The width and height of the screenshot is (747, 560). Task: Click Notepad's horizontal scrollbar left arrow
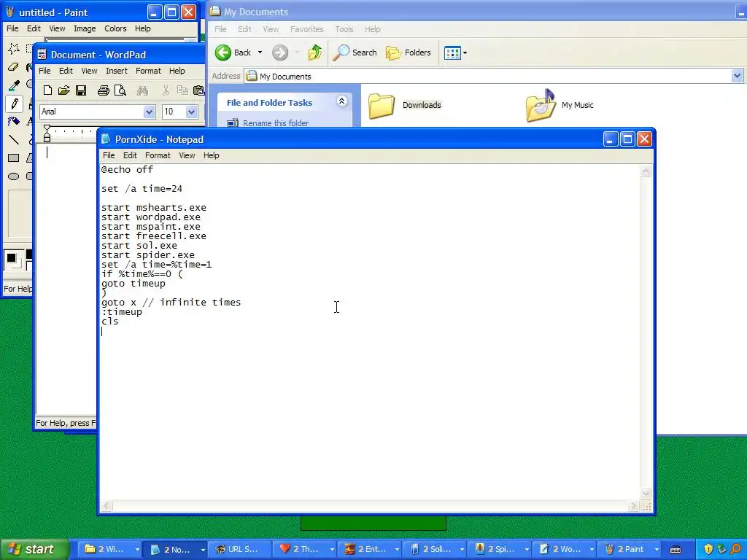point(107,506)
